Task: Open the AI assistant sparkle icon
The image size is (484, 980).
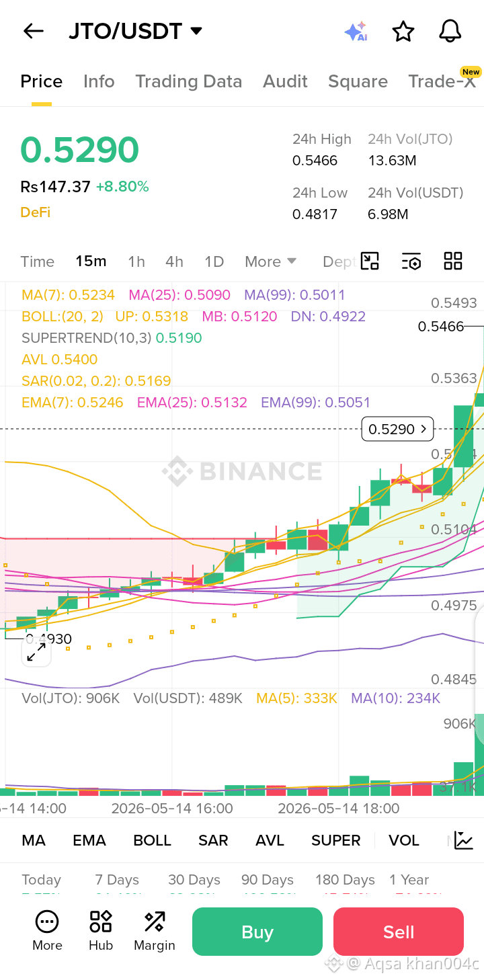Action: [x=356, y=31]
